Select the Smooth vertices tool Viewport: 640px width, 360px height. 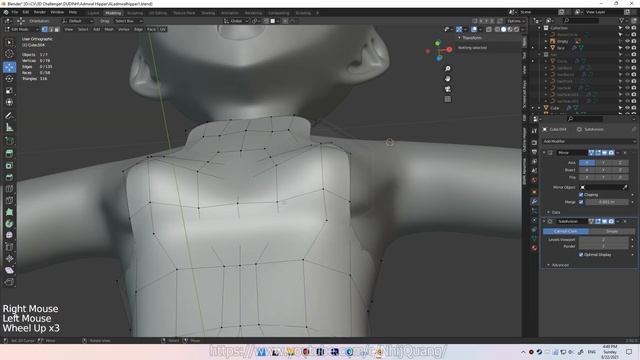coord(9,235)
